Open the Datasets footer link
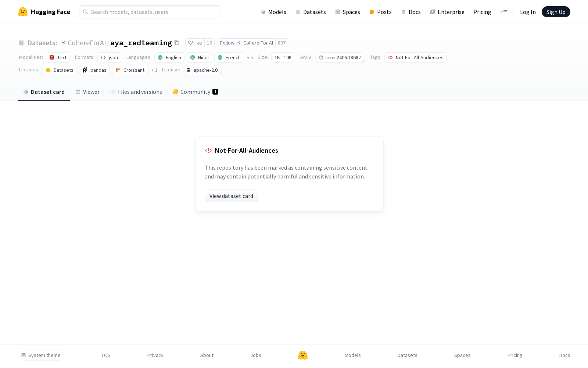 [x=408, y=355]
